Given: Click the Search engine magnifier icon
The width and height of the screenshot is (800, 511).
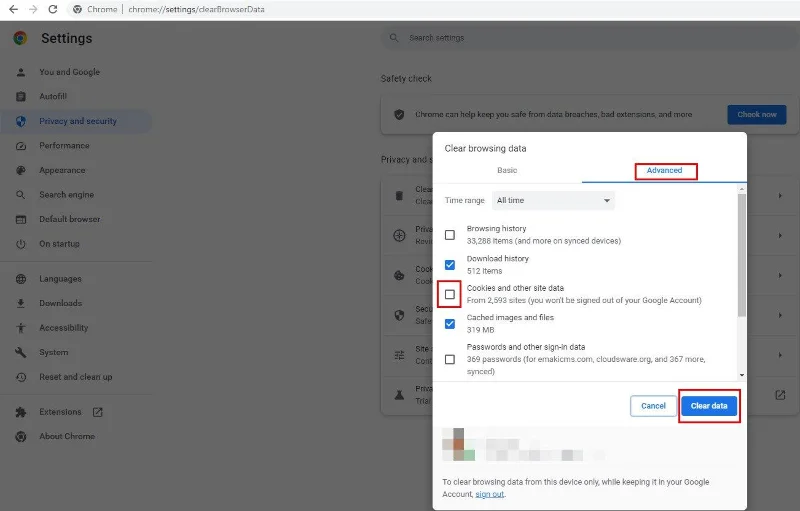Looking at the screenshot, I should click(20, 195).
